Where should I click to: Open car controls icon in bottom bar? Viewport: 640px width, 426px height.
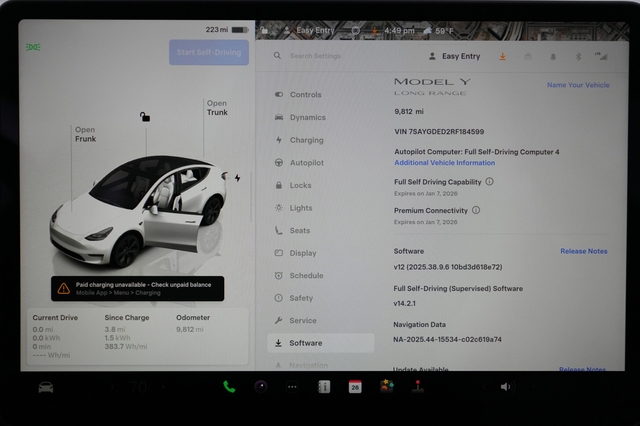[46, 387]
